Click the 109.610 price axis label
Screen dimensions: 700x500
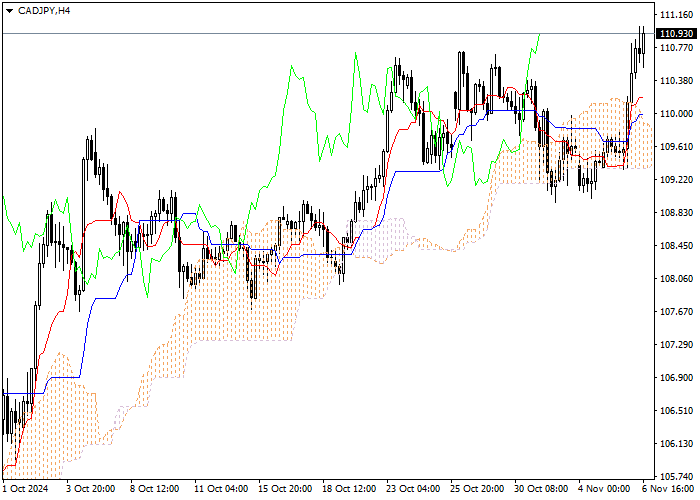[x=676, y=147]
